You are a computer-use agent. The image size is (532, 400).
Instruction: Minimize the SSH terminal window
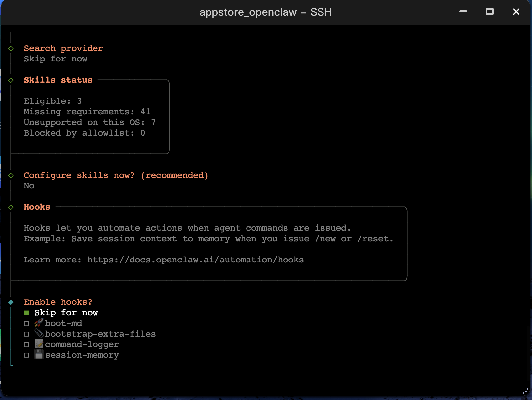[x=463, y=12]
